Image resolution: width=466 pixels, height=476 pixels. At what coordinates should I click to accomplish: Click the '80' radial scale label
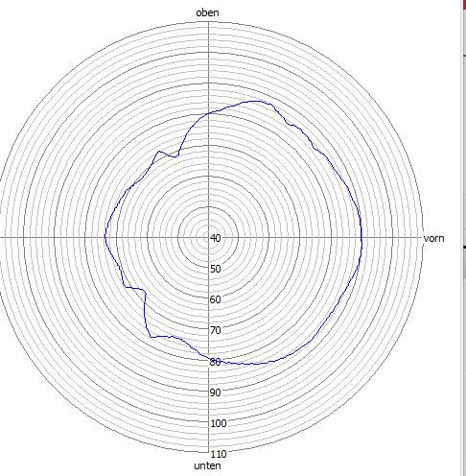[216, 362]
